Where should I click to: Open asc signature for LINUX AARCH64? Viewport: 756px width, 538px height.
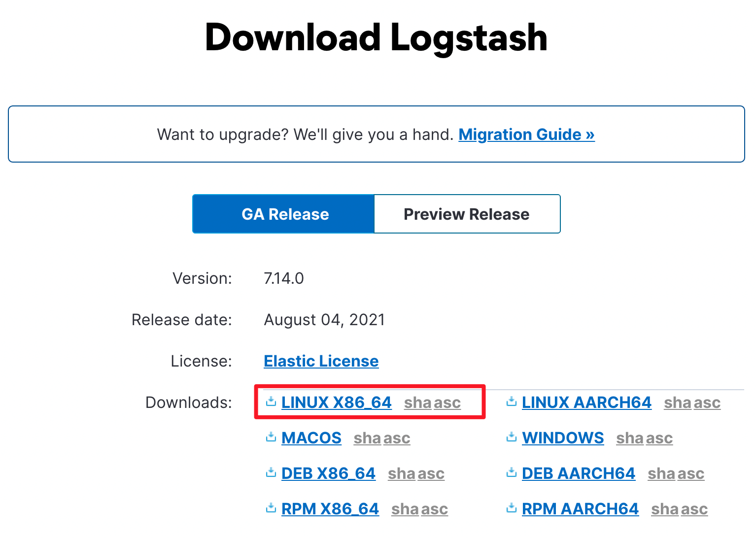(x=707, y=403)
